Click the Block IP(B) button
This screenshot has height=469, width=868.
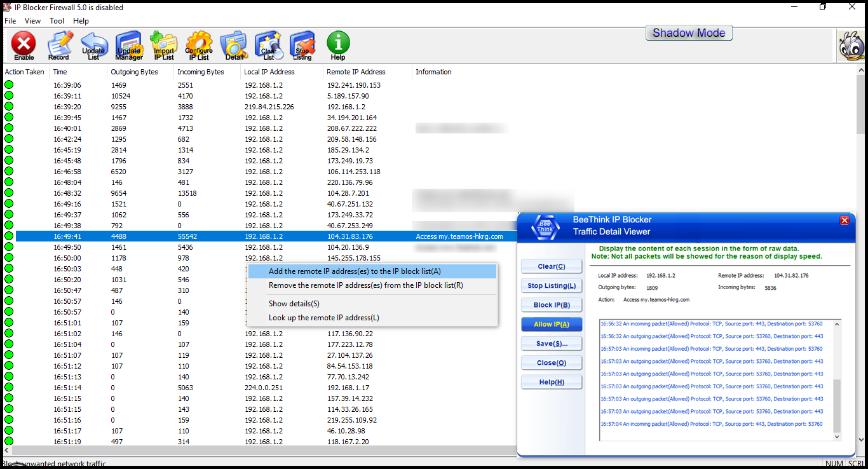552,305
